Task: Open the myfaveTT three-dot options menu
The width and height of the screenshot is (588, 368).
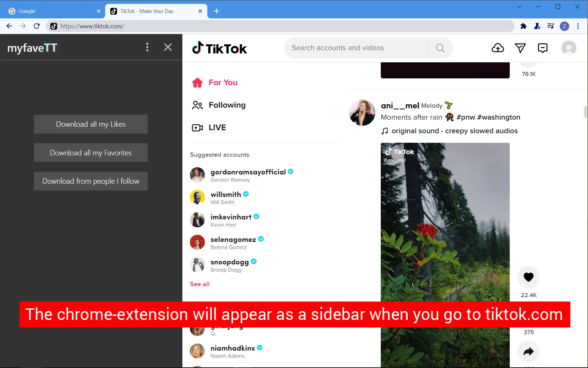Action: point(147,47)
